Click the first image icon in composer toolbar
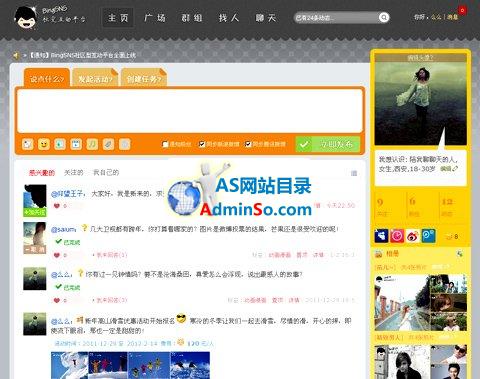 (x=28, y=144)
